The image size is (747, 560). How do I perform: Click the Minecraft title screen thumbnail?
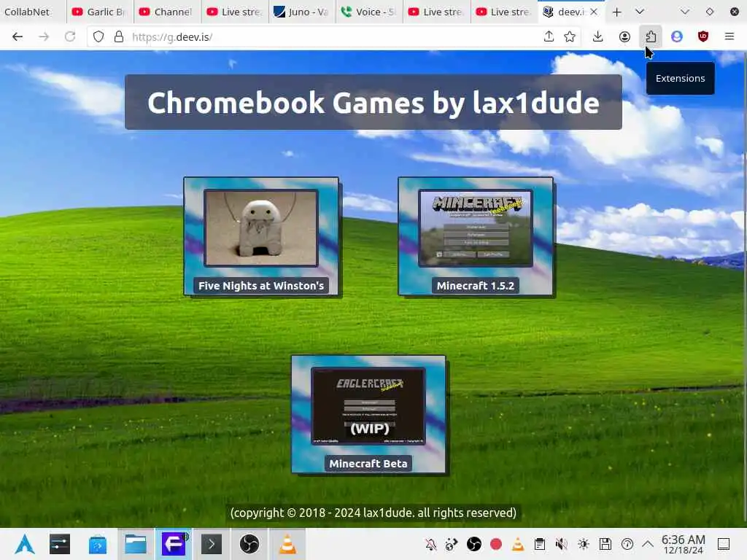click(476, 227)
